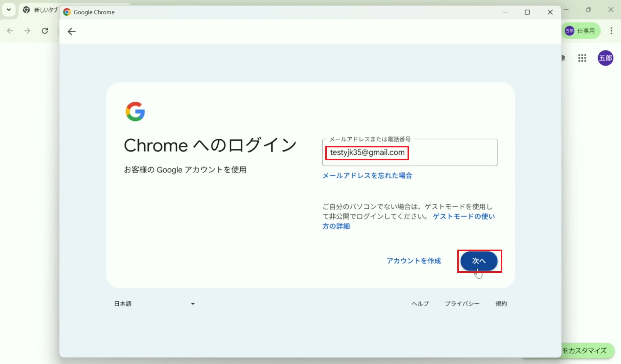Open the Google apps grid icon
Image resolution: width=621 pixels, height=364 pixels.
tap(582, 58)
